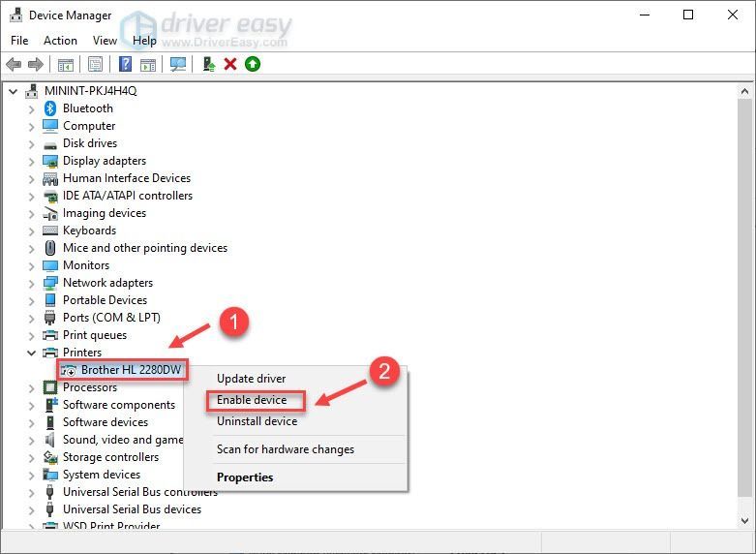Select the MININT-PKJ4H4Q computer name
The image size is (756, 554).
click(x=90, y=91)
